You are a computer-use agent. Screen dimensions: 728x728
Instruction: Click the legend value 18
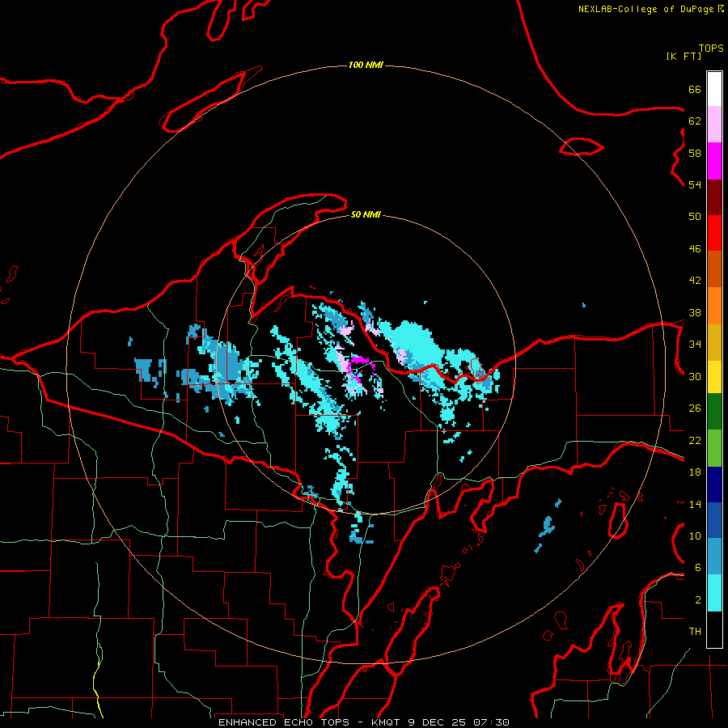point(695,472)
